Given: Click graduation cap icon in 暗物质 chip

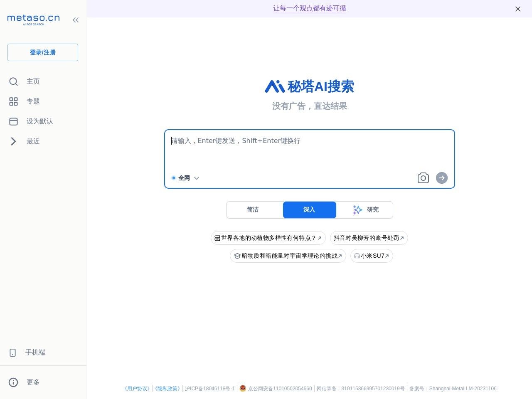Looking at the screenshot, I should pos(237,256).
